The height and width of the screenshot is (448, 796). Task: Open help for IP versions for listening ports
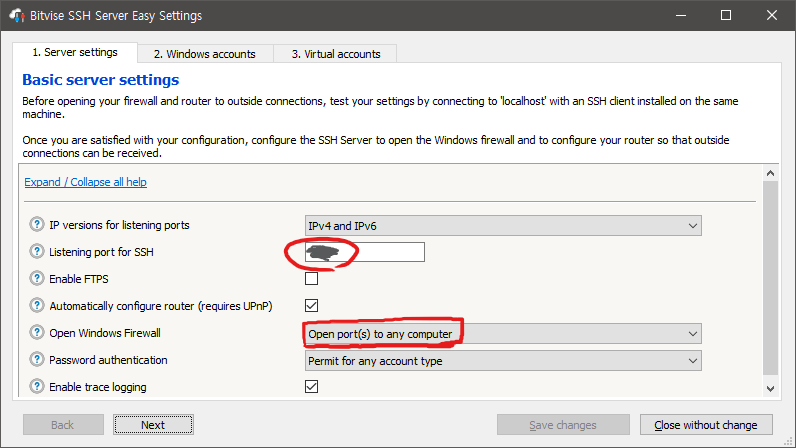click(x=37, y=225)
